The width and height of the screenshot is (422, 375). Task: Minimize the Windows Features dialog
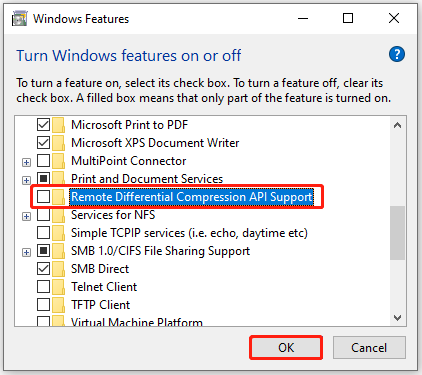click(303, 18)
